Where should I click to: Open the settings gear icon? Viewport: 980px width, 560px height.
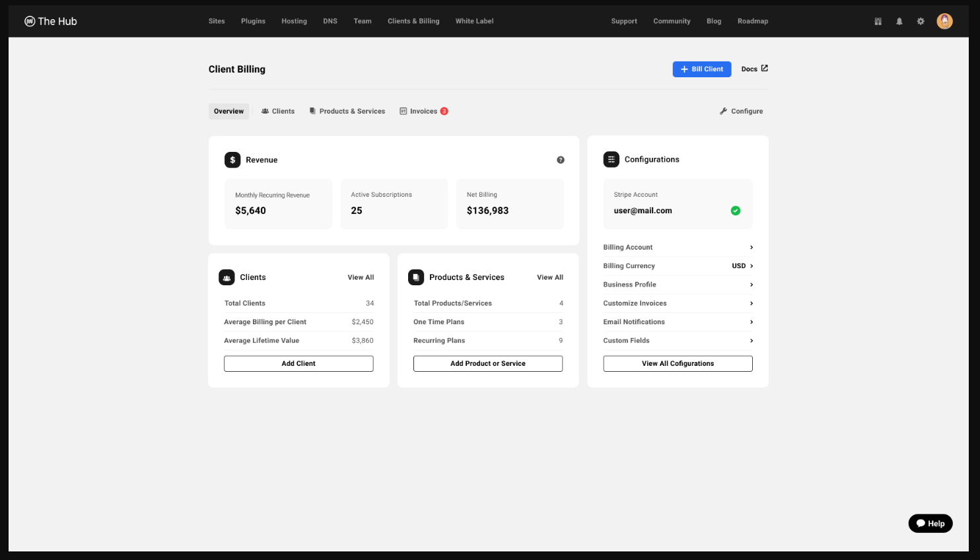coord(921,20)
